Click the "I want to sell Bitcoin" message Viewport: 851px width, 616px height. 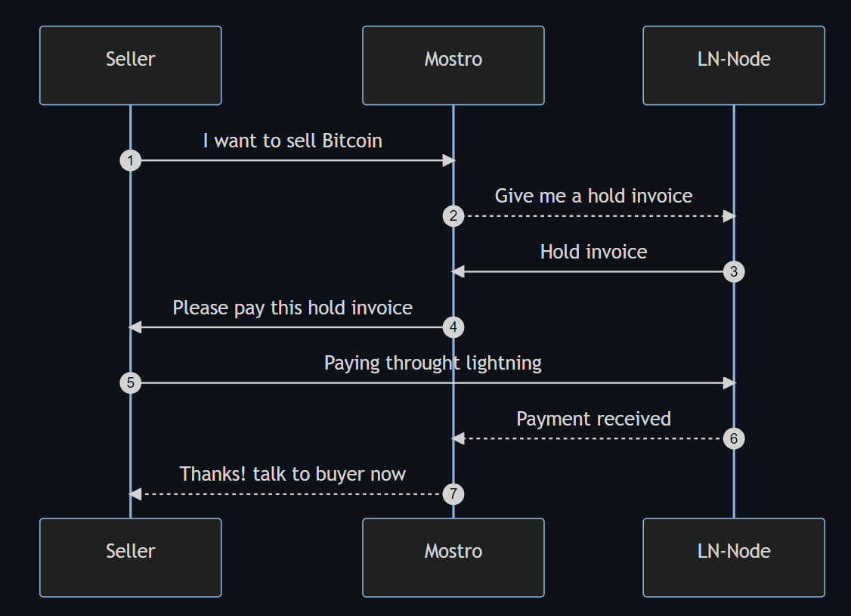coord(292,141)
